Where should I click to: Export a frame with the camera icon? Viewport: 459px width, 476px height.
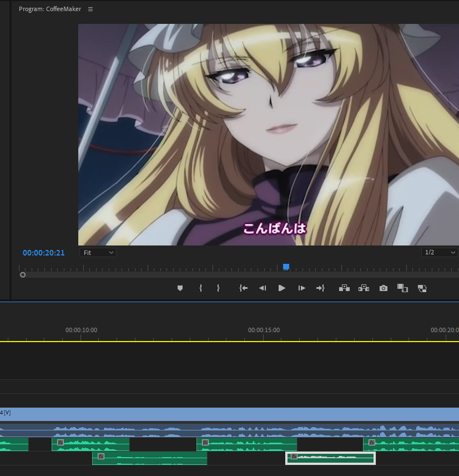(384, 288)
